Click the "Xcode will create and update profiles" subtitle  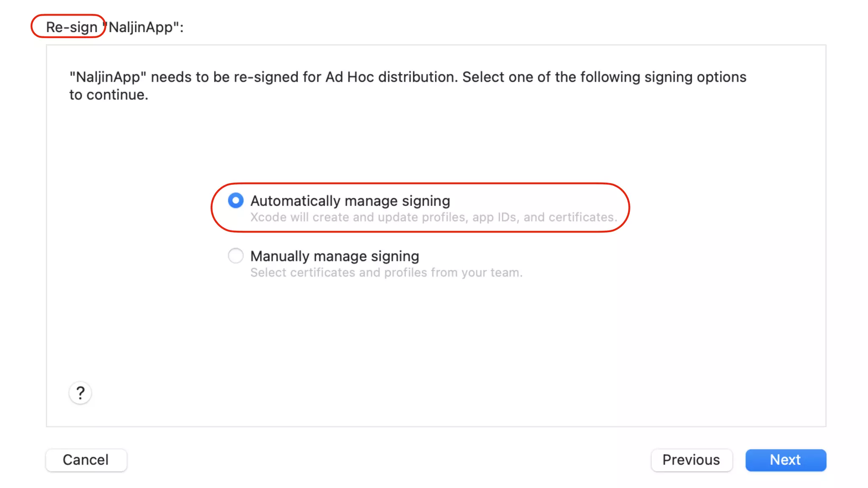360,217
